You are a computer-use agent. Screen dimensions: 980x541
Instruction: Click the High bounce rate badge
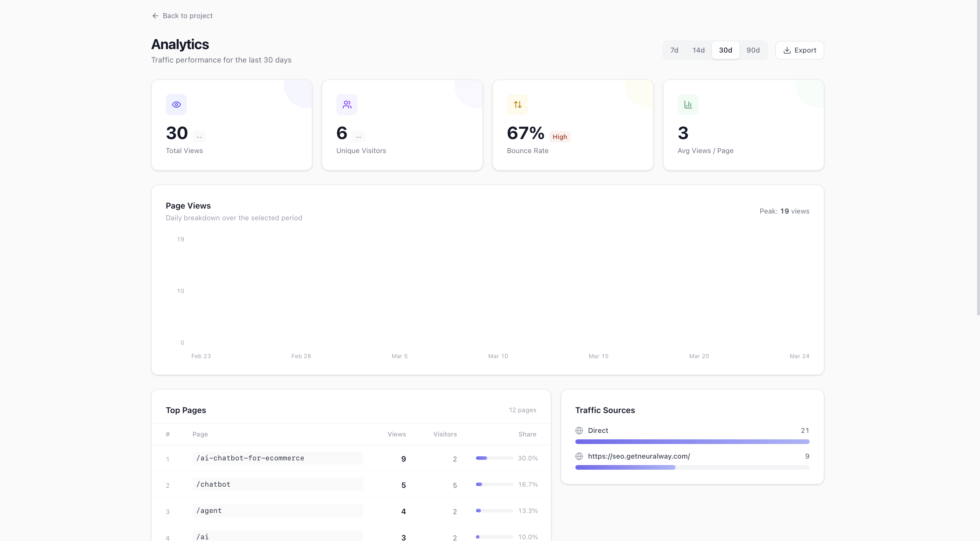point(560,137)
